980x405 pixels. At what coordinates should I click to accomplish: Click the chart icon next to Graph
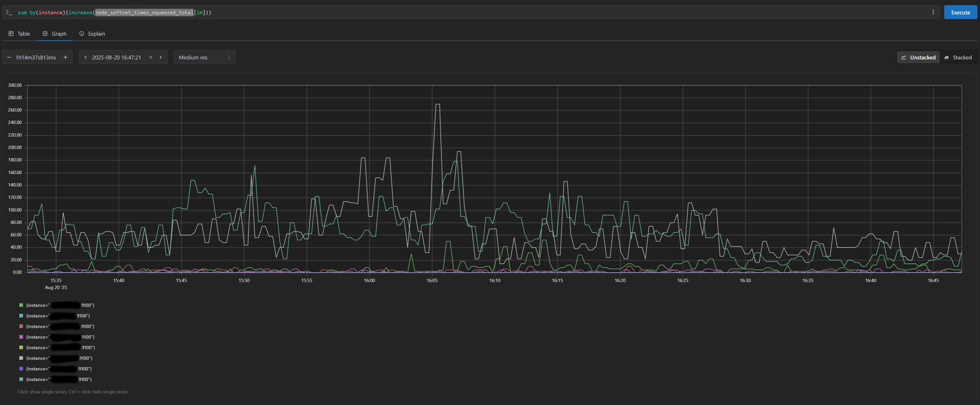[45, 34]
